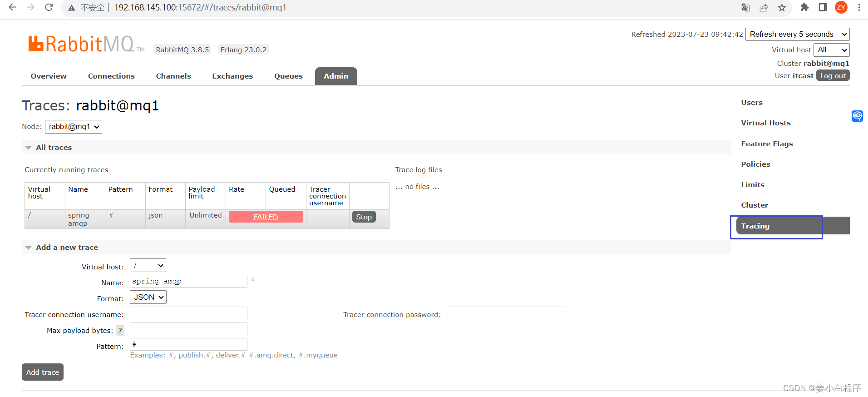Click the Erlang 23.0.2 version label
Viewport: 868px width, 397px height.
point(243,50)
